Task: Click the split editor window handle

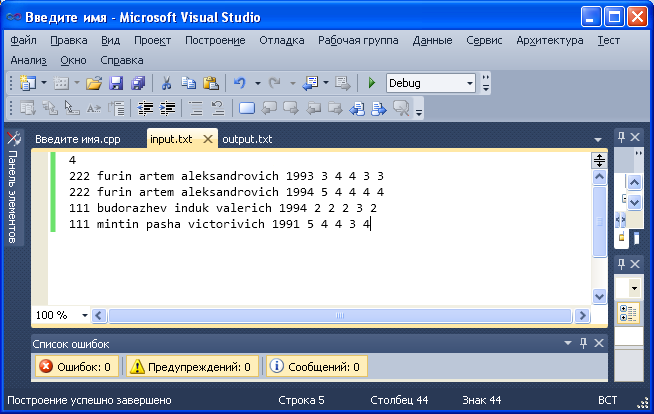Action: [599, 160]
